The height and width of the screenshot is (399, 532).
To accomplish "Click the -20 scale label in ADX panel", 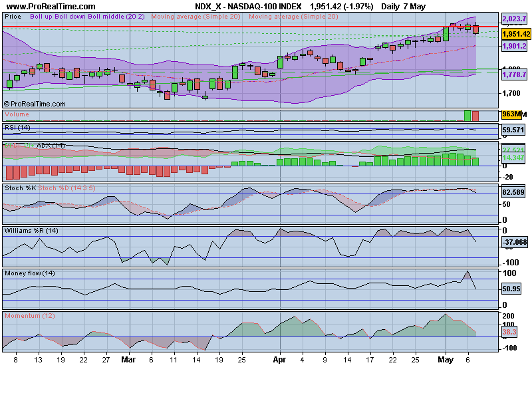I will point(507,177).
